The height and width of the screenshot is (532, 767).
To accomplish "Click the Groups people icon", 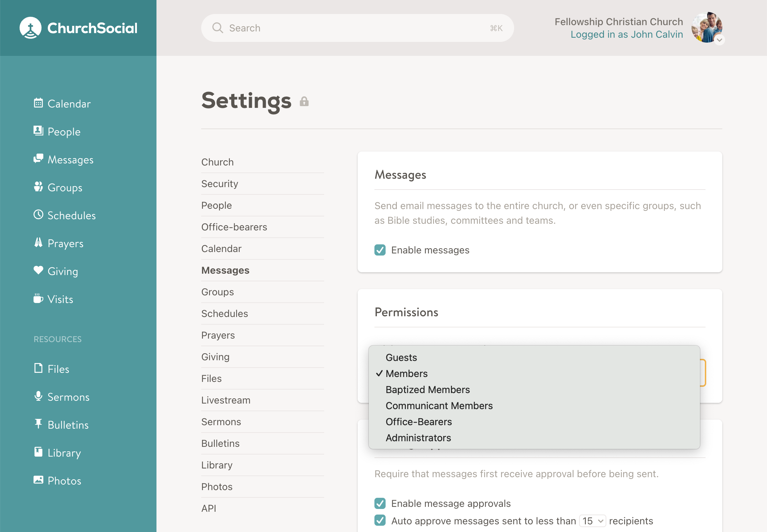I will tap(38, 187).
